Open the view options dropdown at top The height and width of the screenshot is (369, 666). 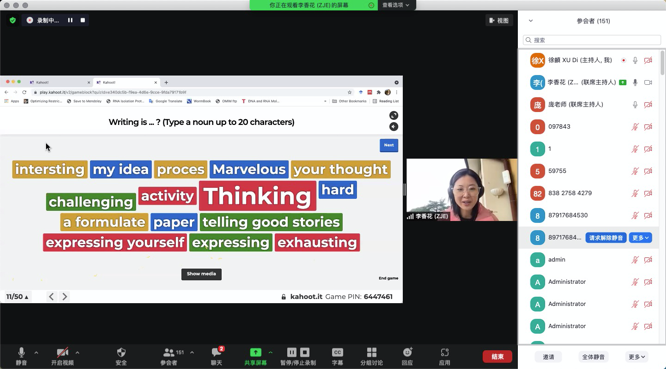(x=396, y=5)
